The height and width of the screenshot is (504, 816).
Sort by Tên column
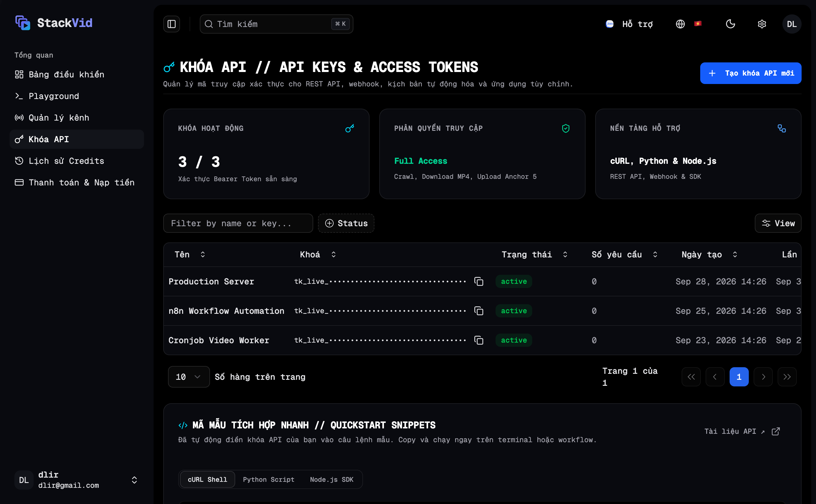(190, 254)
